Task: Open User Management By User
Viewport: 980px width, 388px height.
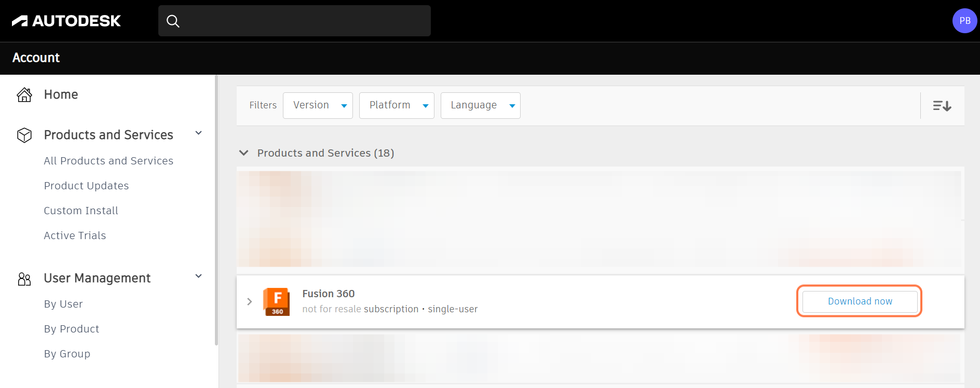Action: click(x=63, y=304)
